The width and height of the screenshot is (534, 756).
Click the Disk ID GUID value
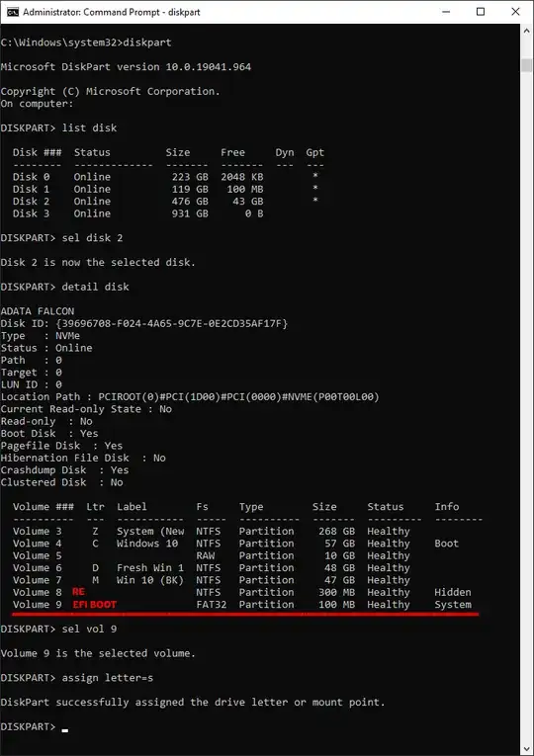point(172,323)
